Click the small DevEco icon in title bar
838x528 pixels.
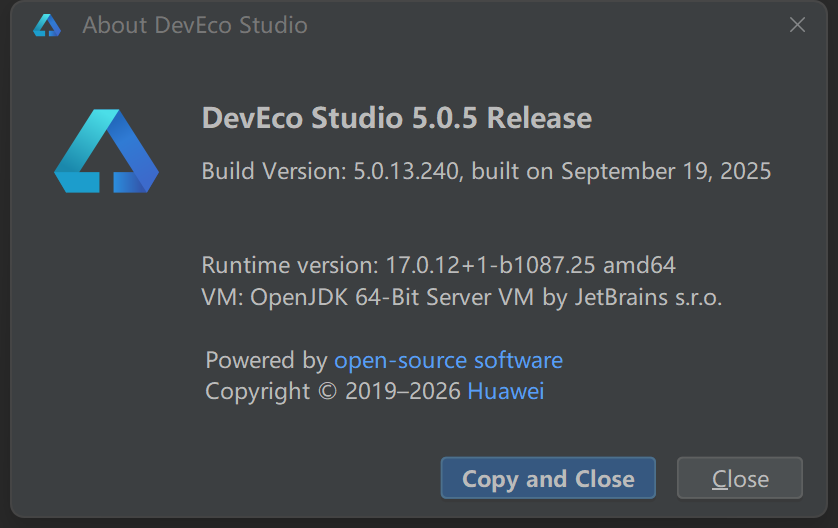click(x=47, y=25)
